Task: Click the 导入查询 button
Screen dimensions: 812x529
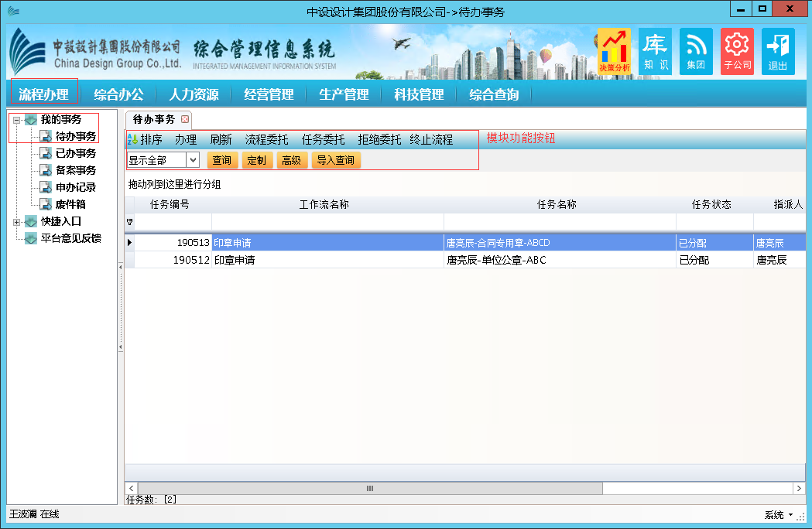Action: point(336,160)
